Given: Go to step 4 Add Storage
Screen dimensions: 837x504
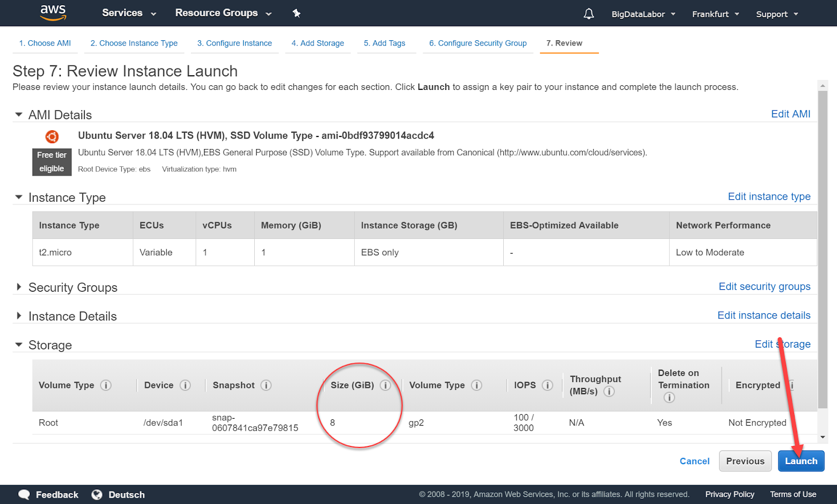Looking at the screenshot, I should 318,43.
